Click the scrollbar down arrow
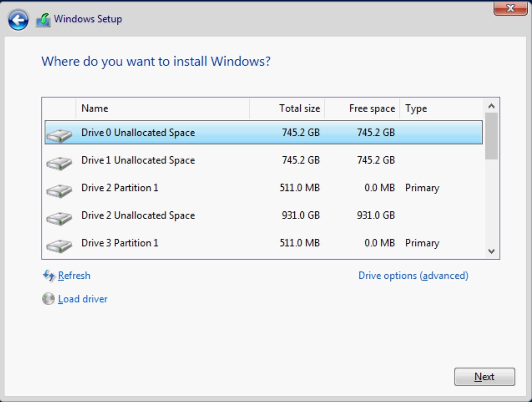 click(x=492, y=250)
